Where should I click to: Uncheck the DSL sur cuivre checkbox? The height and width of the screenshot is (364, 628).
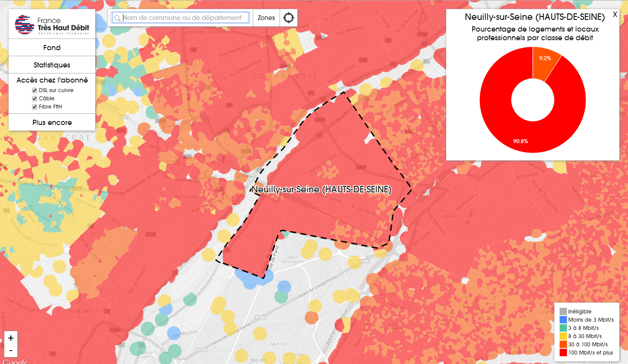click(35, 90)
